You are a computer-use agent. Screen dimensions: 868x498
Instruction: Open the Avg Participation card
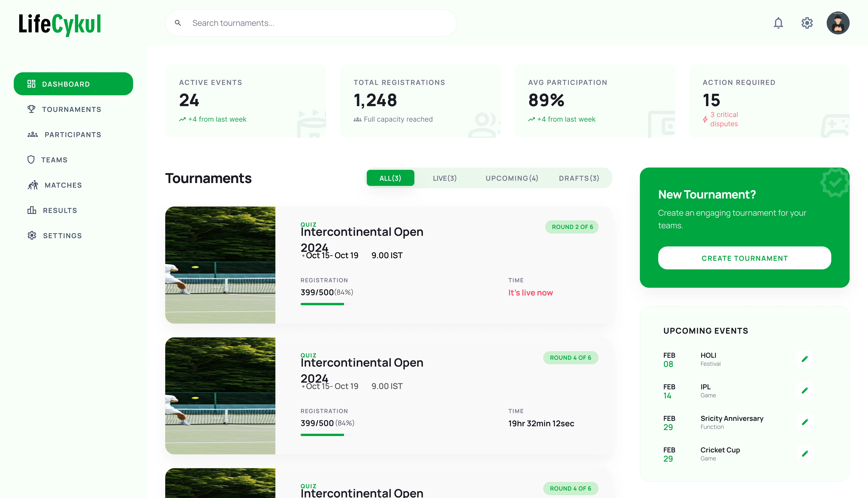pos(595,101)
